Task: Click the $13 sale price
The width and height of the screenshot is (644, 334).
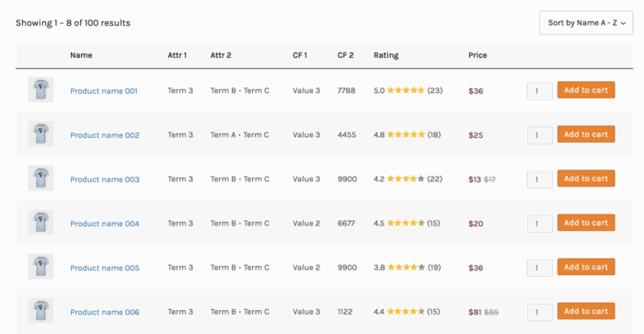Action: pyautogui.click(x=475, y=179)
